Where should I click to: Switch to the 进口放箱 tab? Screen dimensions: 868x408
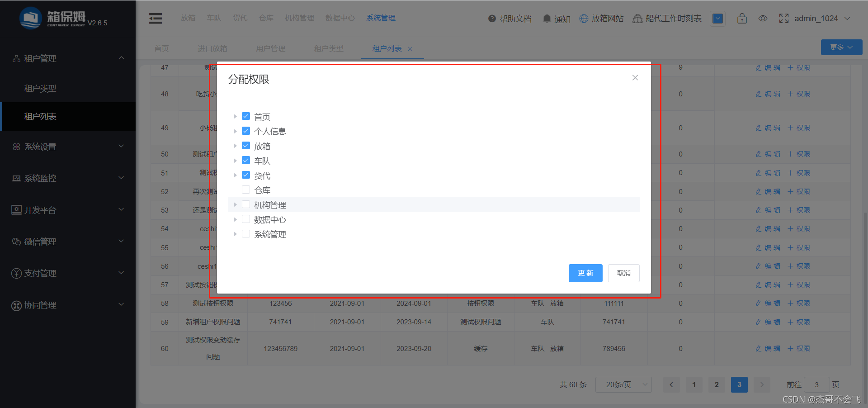pos(212,49)
